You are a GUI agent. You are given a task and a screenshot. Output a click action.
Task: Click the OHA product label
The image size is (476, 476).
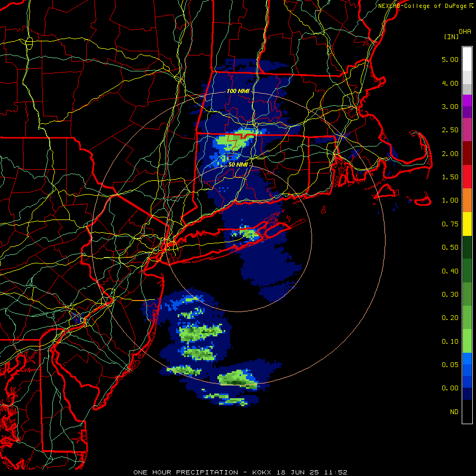pyautogui.click(x=465, y=32)
